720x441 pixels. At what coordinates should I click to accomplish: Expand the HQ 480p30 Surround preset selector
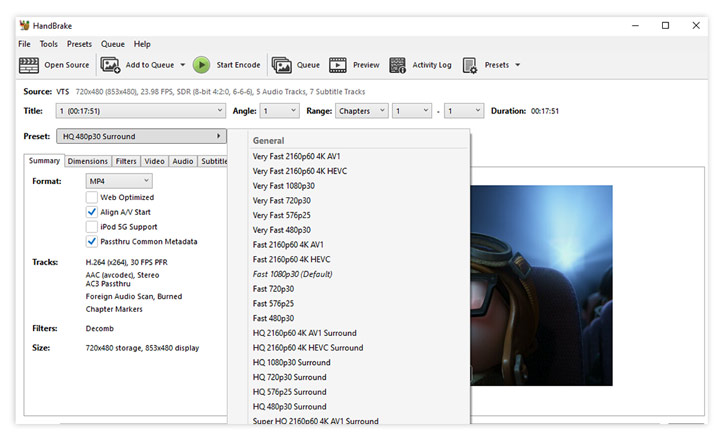coord(141,136)
